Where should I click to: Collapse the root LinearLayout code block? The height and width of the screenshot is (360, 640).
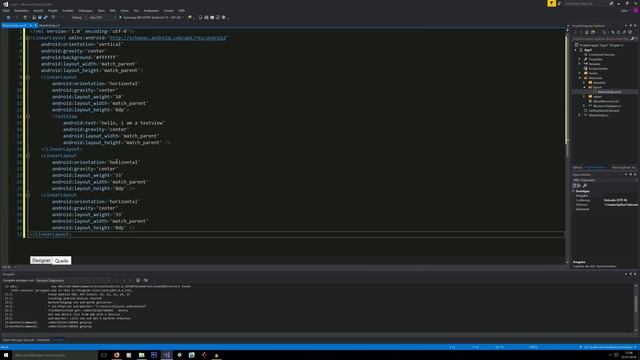click(x=28, y=38)
